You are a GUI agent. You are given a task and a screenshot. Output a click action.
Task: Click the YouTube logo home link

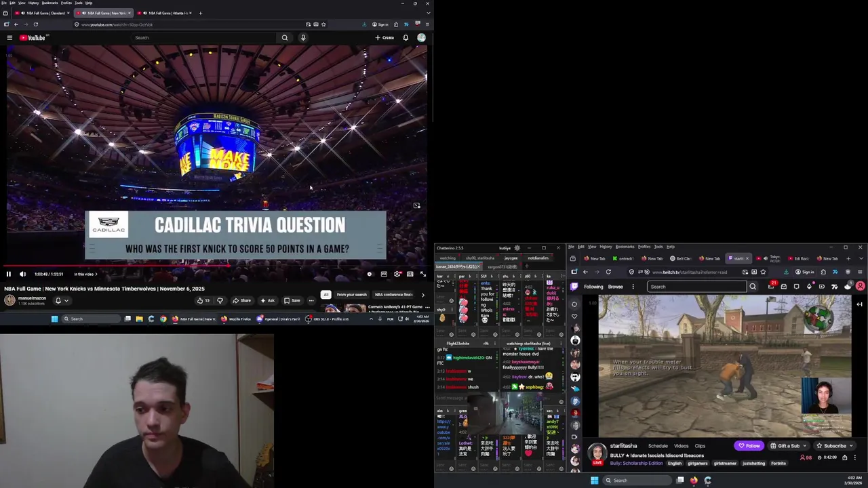[x=32, y=38]
